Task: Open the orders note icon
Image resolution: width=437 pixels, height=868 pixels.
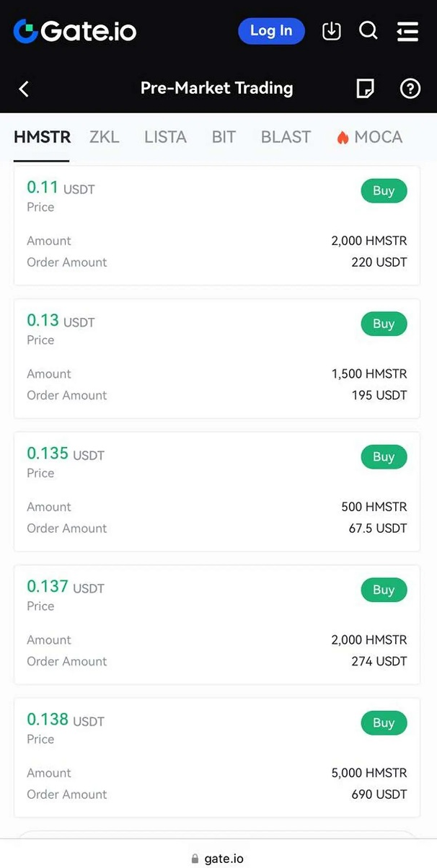Action: [366, 89]
